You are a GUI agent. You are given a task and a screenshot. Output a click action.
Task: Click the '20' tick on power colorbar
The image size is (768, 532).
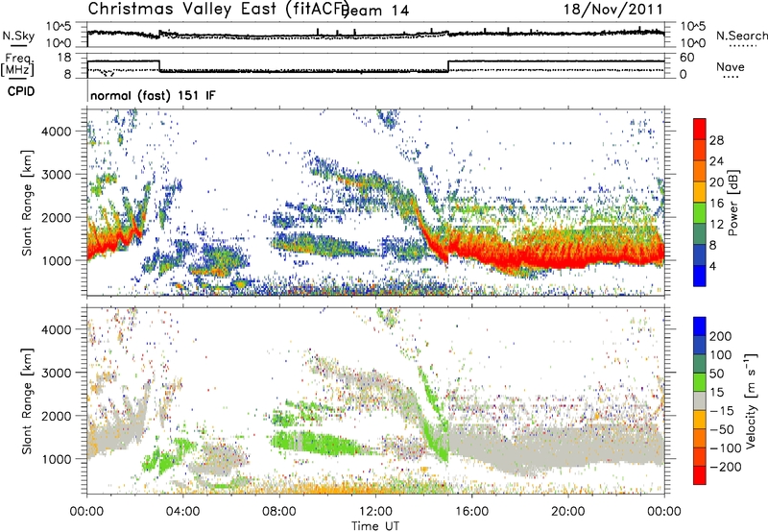[x=716, y=182]
